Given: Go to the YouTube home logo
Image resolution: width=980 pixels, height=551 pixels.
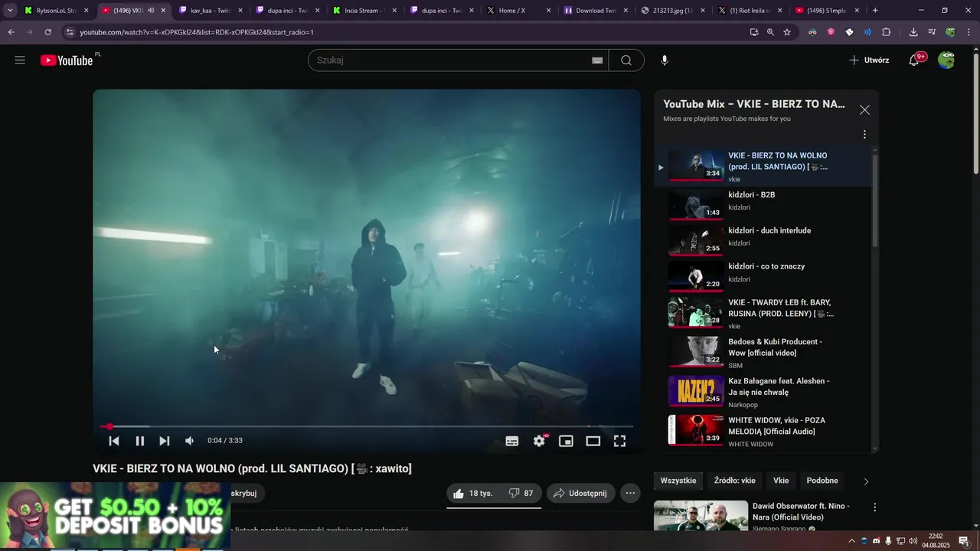Looking at the screenshot, I should [x=67, y=60].
